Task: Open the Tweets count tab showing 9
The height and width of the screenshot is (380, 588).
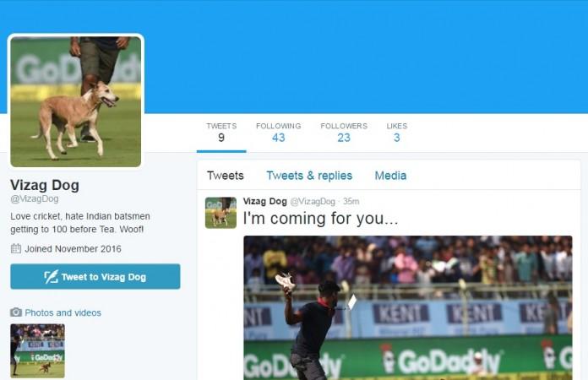Action: click(221, 133)
